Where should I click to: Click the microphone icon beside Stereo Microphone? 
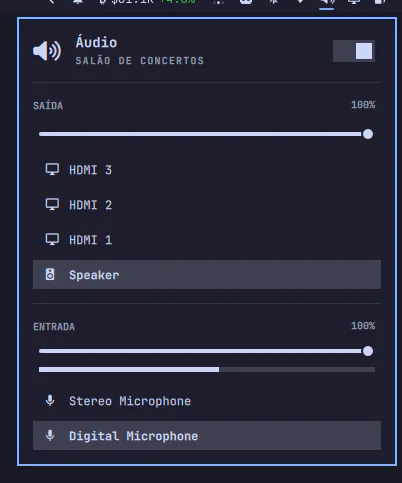click(x=50, y=400)
